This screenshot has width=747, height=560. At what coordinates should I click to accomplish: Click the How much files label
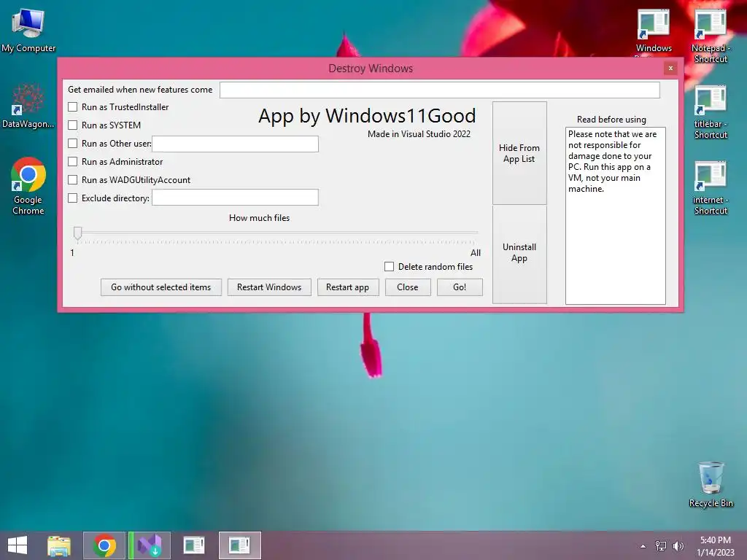click(259, 217)
